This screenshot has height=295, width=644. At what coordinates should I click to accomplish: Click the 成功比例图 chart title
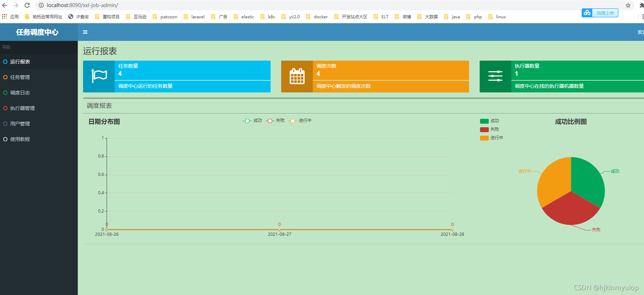[571, 122]
